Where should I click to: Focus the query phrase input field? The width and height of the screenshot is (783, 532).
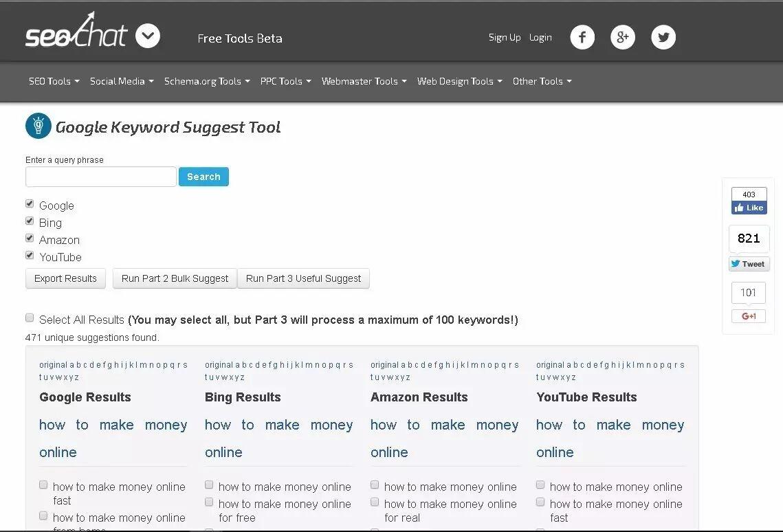point(101,177)
